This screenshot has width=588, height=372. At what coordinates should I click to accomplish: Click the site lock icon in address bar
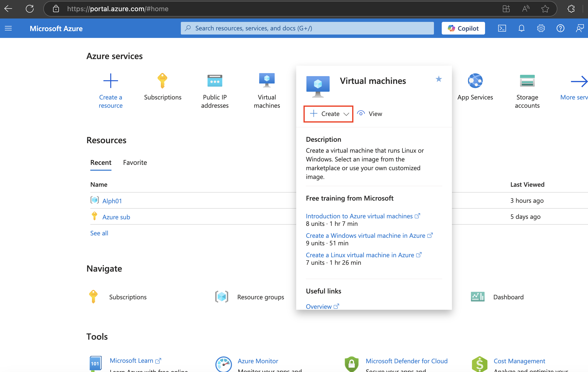pyautogui.click(x=56, y=9)
